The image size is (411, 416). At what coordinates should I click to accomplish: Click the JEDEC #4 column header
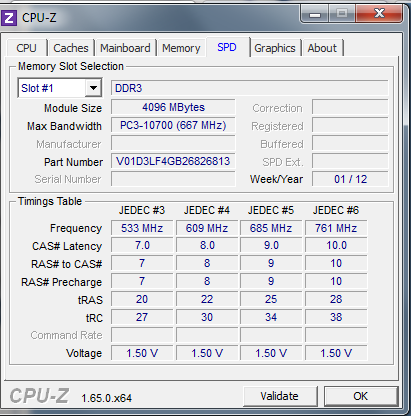(207, 210)
